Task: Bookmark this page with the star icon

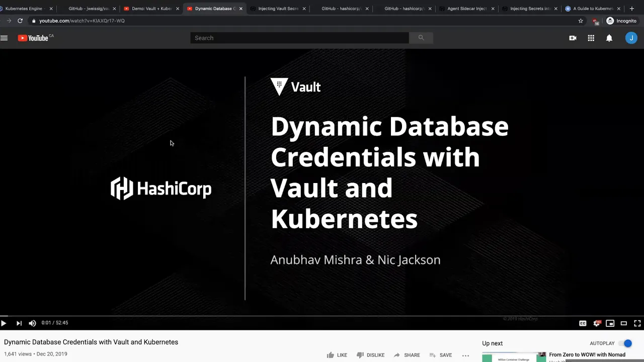Action: 581,21
